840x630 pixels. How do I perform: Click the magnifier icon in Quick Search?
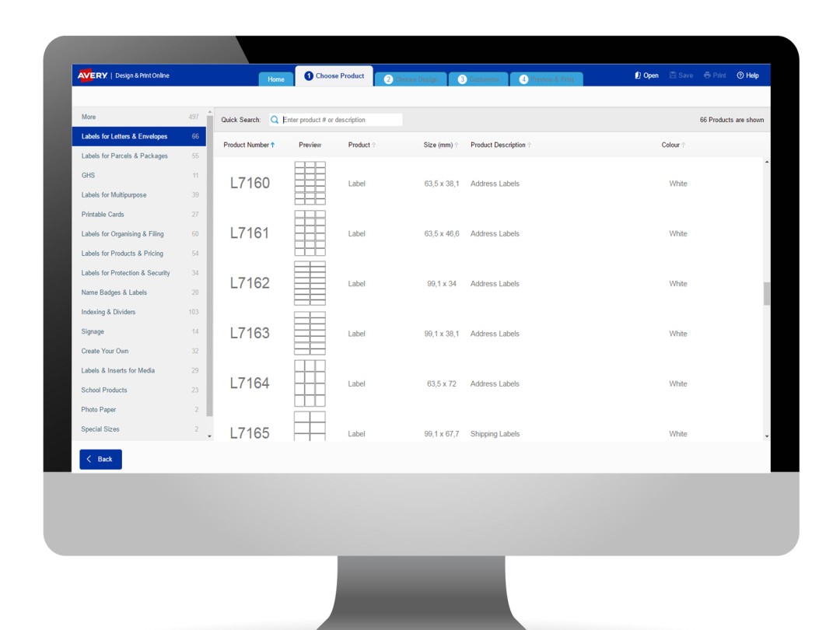point(275,120)
